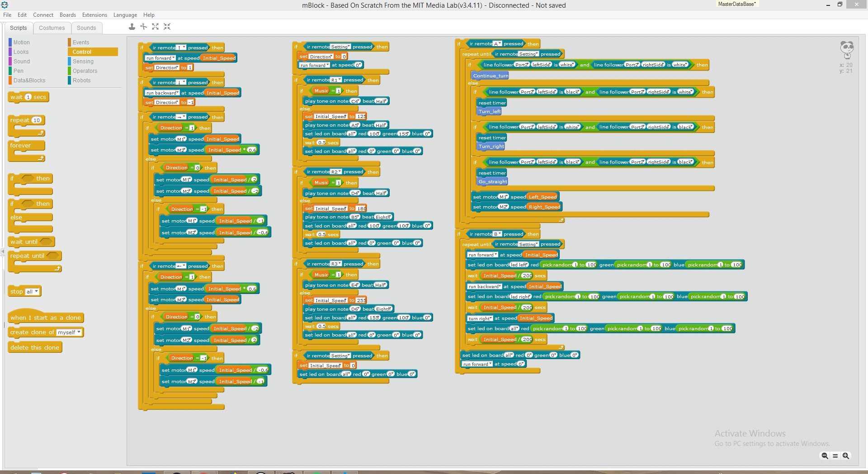The height and width of the screenshot is (474, 868).
Task: Open ir remote B button dropdown
Action: click(498, 234)
